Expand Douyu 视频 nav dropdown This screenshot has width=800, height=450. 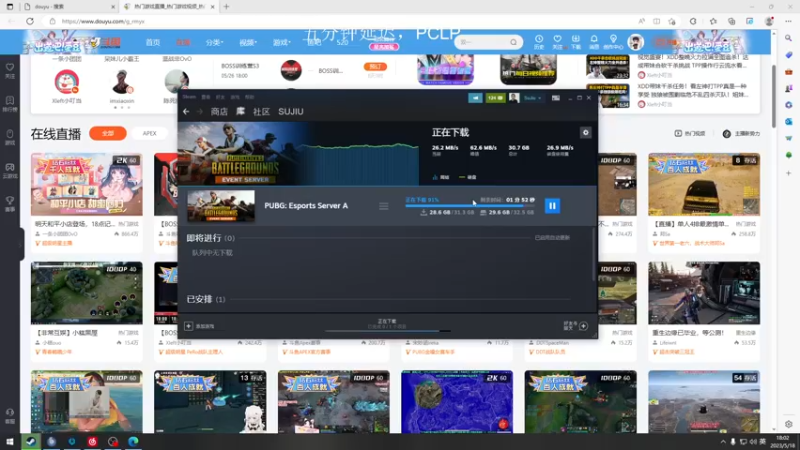tap(248, 42)
